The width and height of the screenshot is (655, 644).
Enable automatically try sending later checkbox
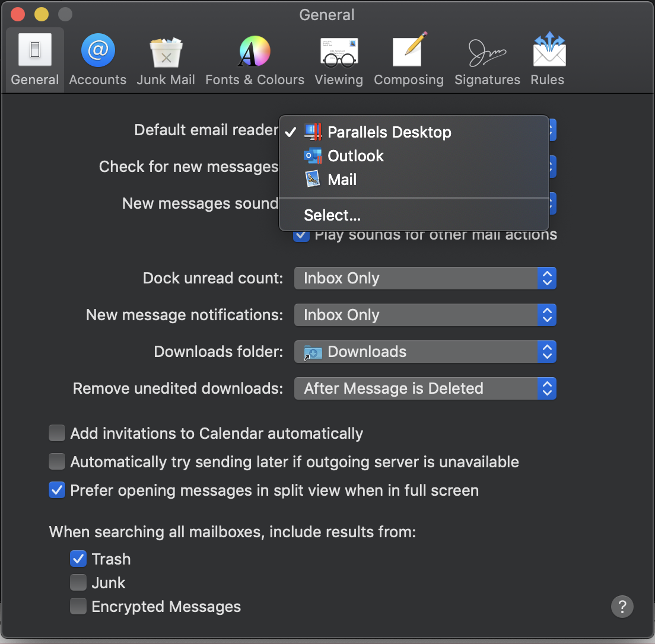click(x=57, y=462)
